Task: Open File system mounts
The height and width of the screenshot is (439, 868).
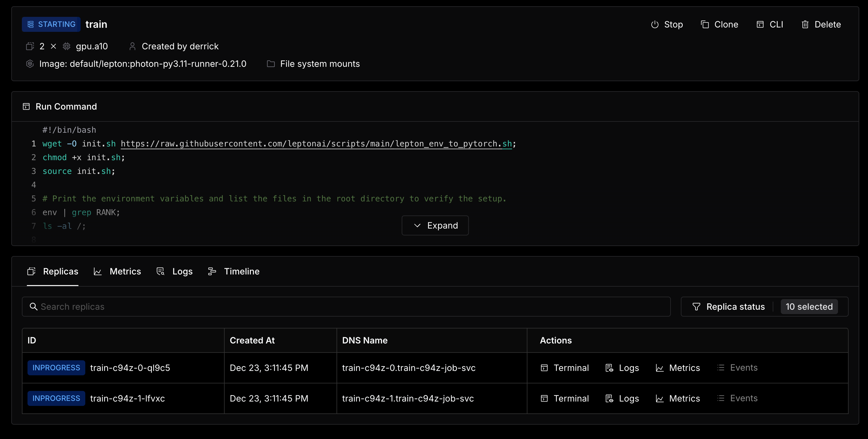Action: point(313,64)
